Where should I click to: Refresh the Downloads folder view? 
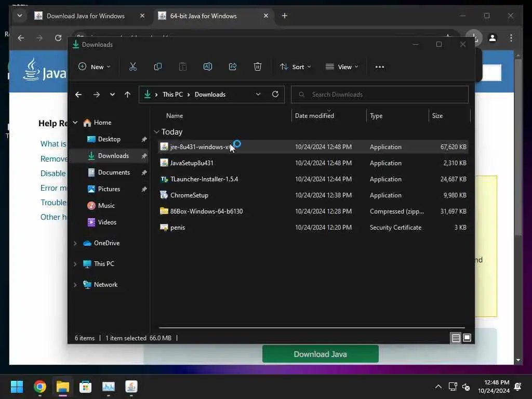(275, 95)
